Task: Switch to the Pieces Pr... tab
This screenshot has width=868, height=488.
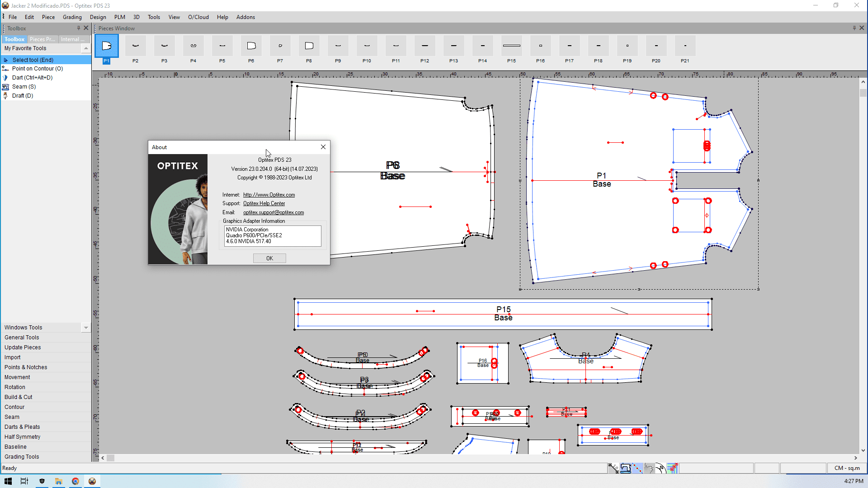Action: (x=42, y=39)
